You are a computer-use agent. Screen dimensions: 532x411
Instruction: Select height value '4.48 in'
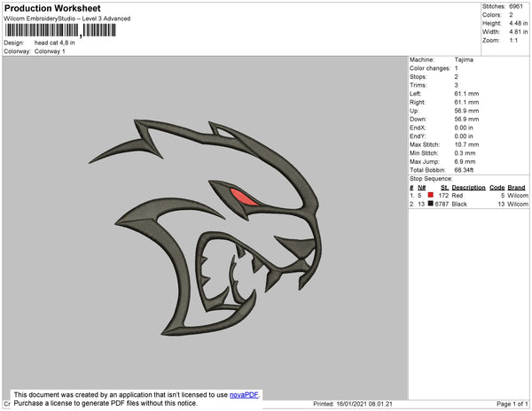click(518, 23)
